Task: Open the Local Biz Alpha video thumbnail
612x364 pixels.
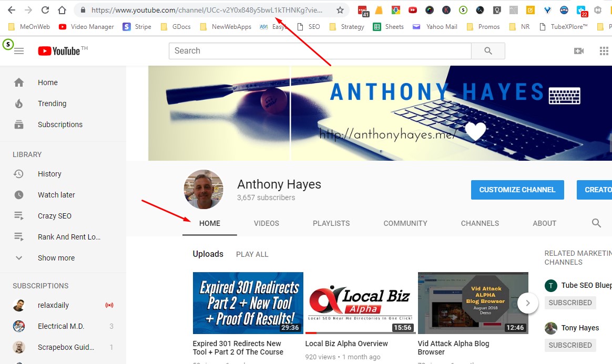Action: [361, 303]
